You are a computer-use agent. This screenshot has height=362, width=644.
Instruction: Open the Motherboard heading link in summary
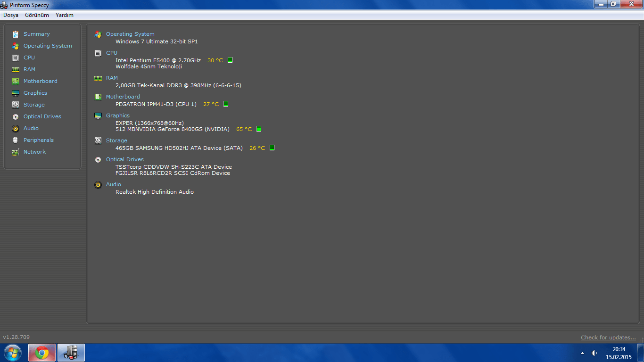pyautogui.click(x=123, y=97)
